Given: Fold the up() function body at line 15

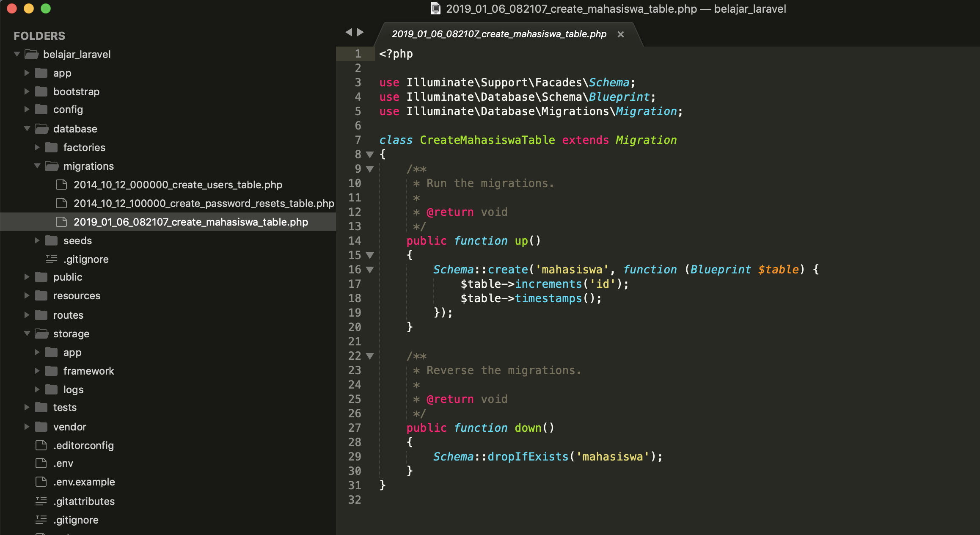Looking at the screenshot, I should click(370, 255).
